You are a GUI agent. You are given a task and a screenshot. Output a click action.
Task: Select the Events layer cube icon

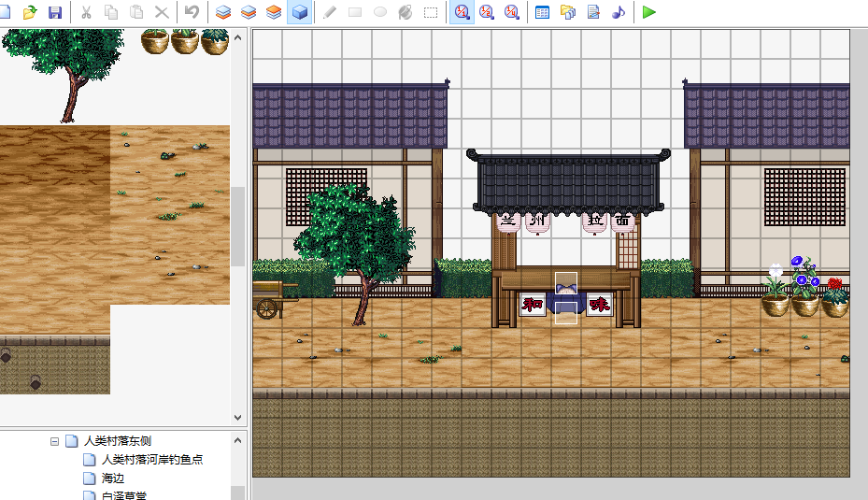click(x=300, y=11)
